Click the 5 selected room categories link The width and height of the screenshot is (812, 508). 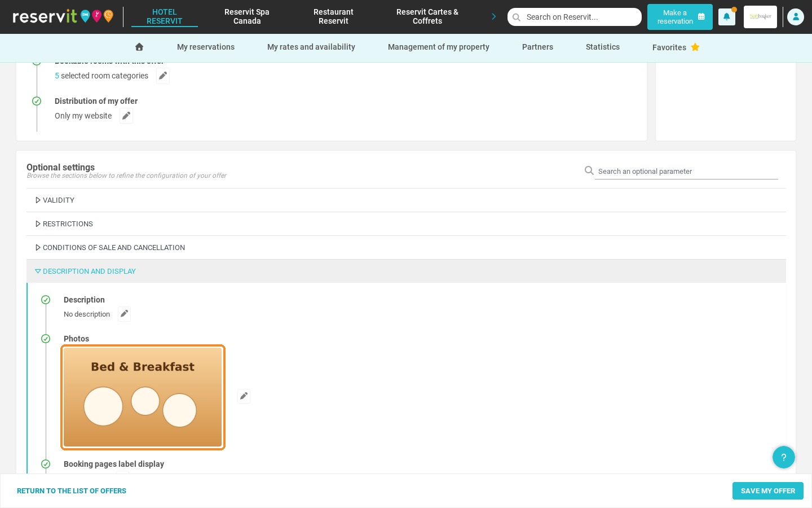101,76
